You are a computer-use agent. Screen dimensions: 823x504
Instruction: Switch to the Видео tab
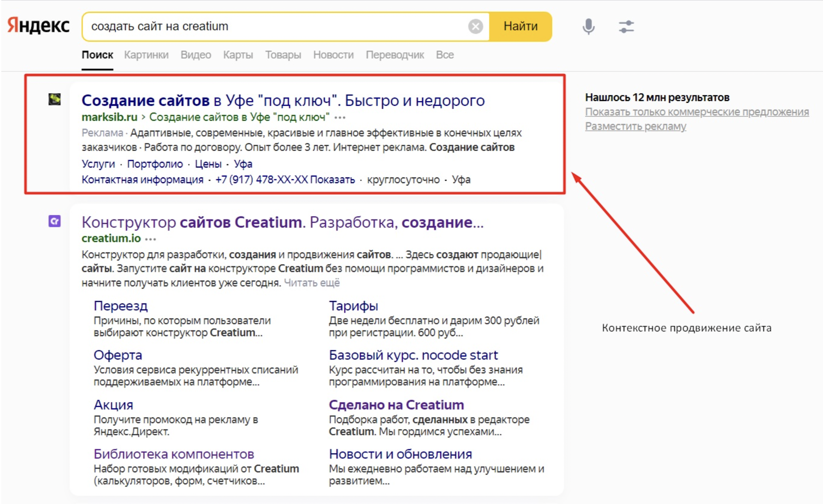click(x=196, y=55)
